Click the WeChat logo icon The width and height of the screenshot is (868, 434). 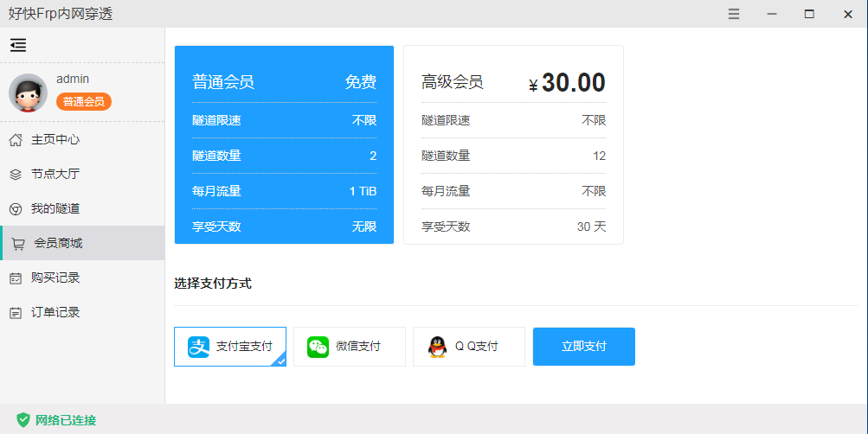tap(318, 347)
